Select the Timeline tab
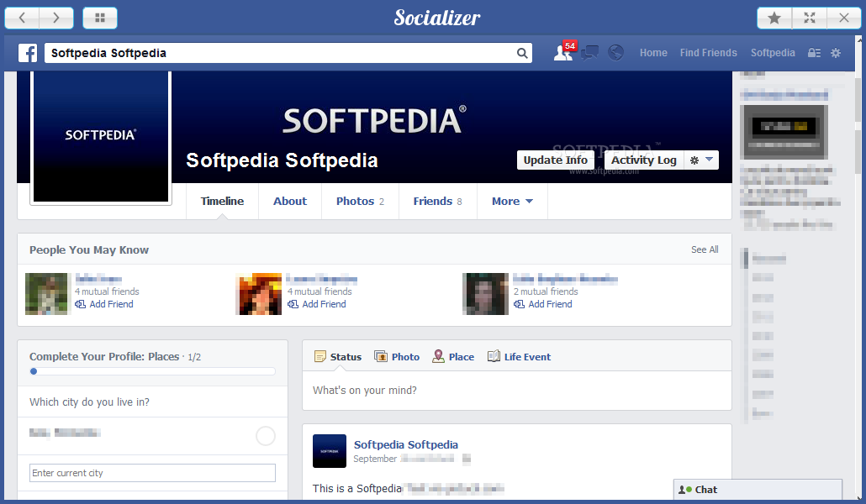 pyautogui.click(x=222, y=202)
